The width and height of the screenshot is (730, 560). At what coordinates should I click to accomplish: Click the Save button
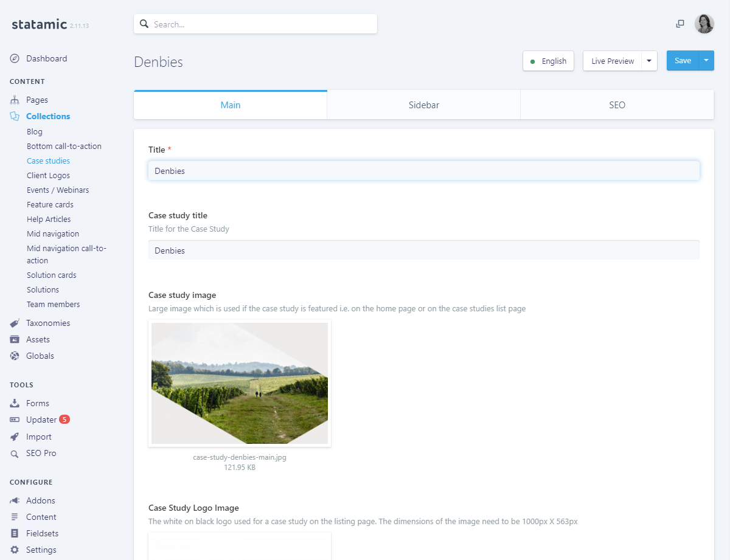point(683,61)
